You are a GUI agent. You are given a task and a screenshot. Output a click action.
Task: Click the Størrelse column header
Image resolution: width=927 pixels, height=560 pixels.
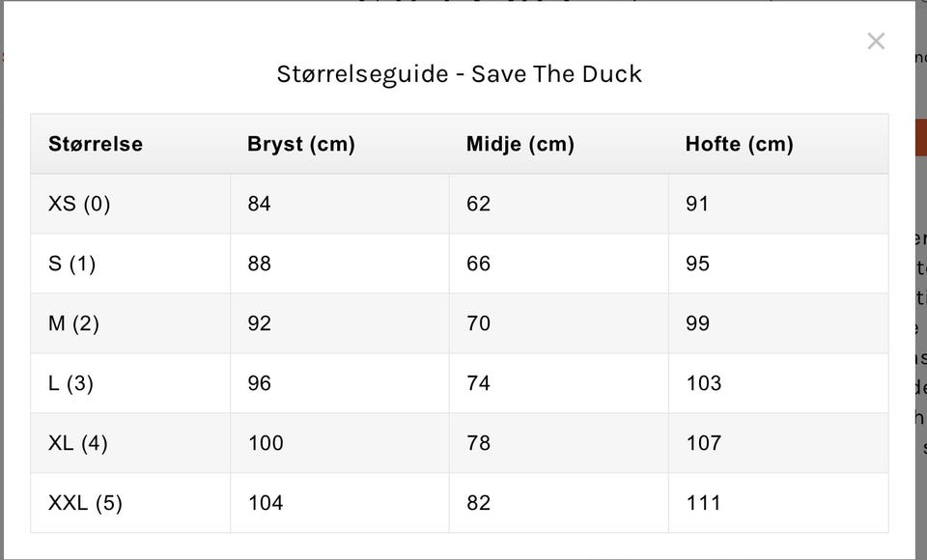point(96,144)
